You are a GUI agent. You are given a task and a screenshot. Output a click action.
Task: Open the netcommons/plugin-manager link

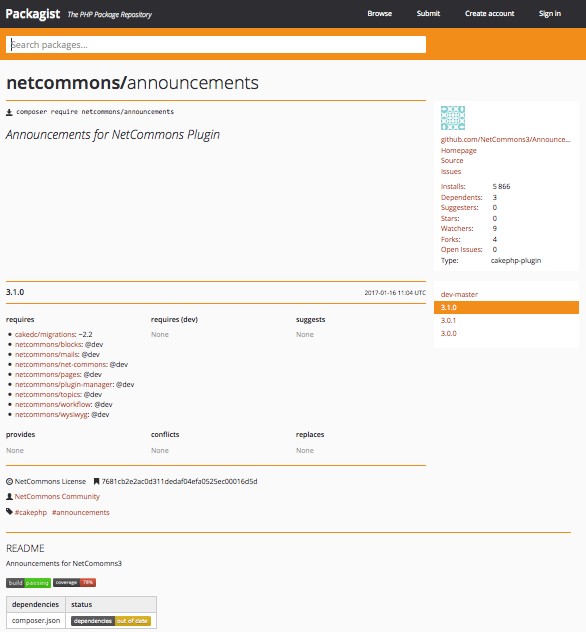64,385
